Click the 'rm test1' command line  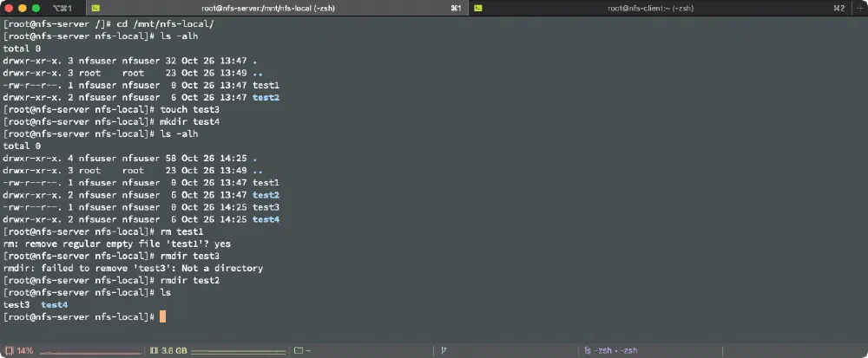tap(103, 231)
